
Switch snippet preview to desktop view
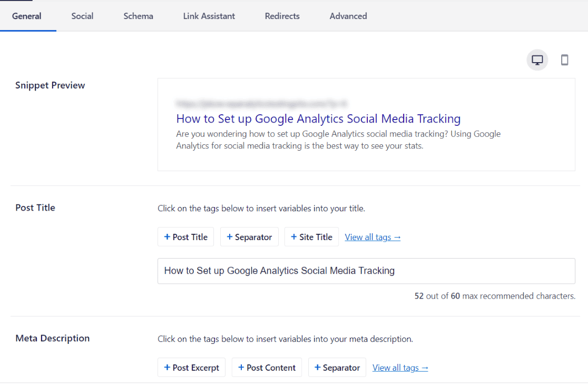pos(537,60)
